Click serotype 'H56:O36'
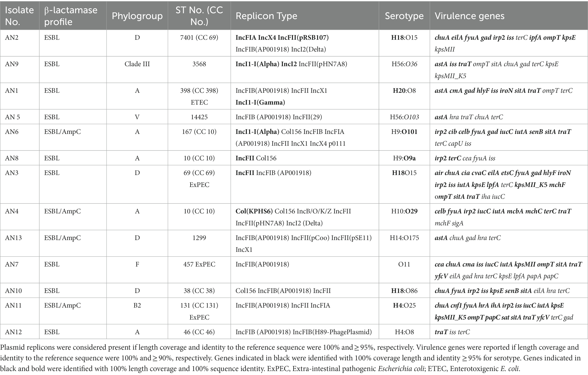Image resolution: width=588 pixels, height=375 pixels. click(404, 64)
